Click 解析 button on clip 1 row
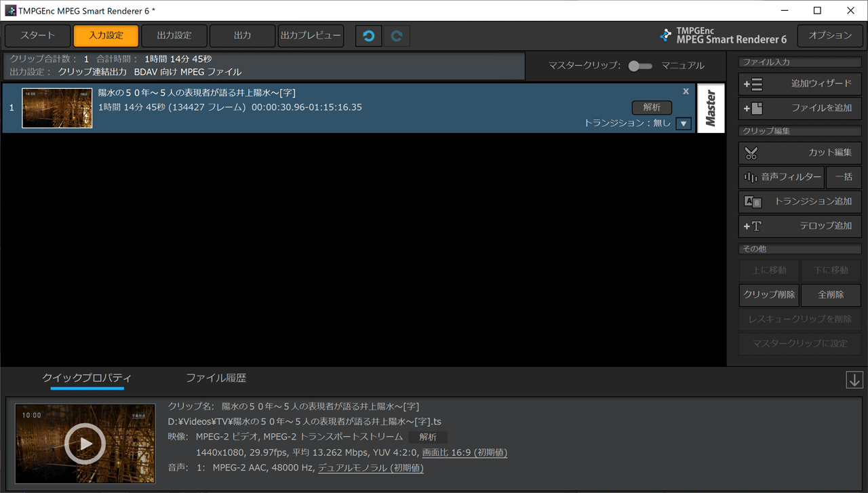This screenshot has width=868, height=493. click(652, 107)
